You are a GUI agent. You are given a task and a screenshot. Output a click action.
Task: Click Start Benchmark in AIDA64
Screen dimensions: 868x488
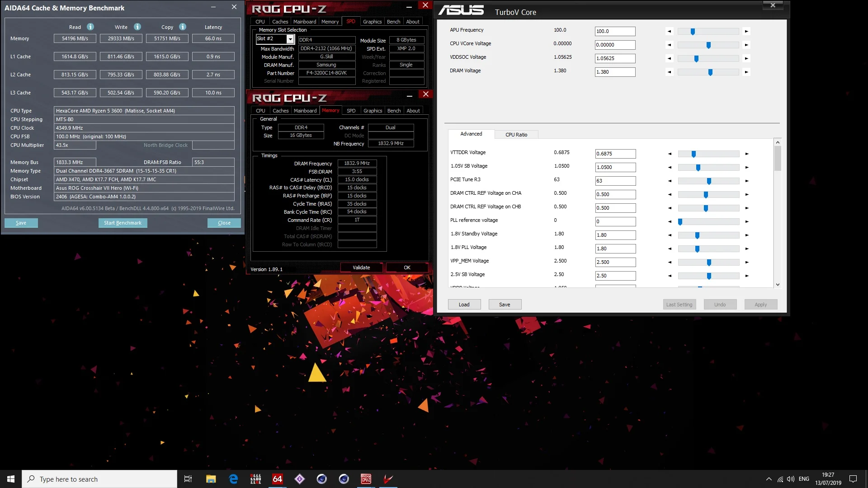pos(123,223)
